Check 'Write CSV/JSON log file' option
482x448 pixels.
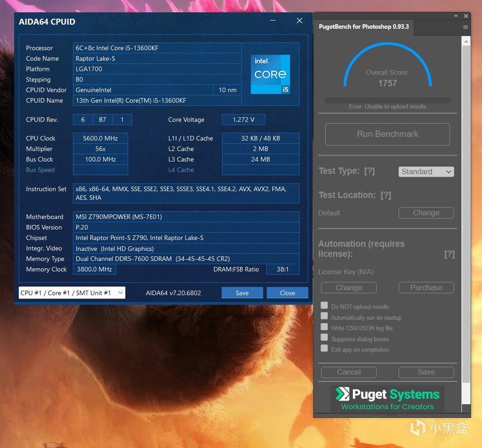[x=324, y=327]
